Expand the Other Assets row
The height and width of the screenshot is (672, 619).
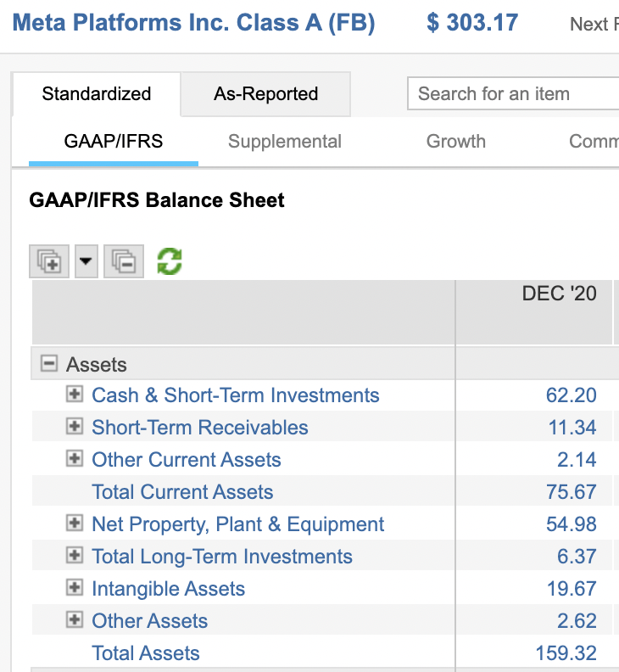(75, 620)
